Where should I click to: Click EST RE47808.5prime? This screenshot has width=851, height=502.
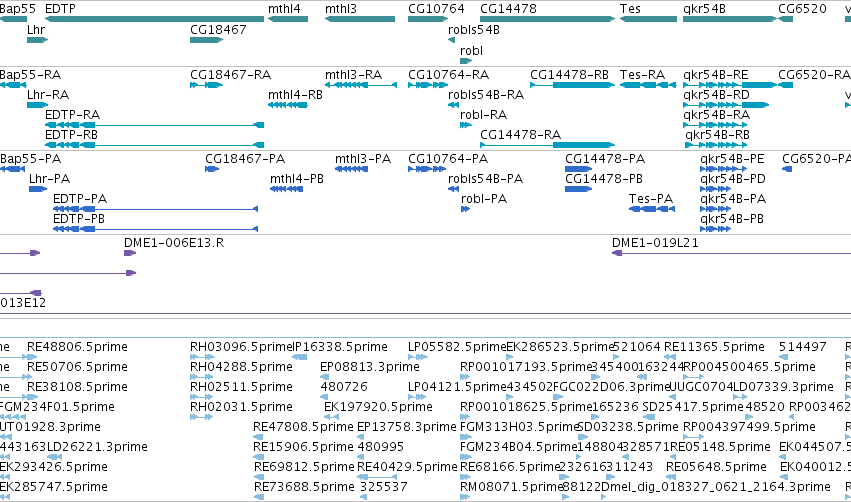pyautogui.click(x=258, y=437)
